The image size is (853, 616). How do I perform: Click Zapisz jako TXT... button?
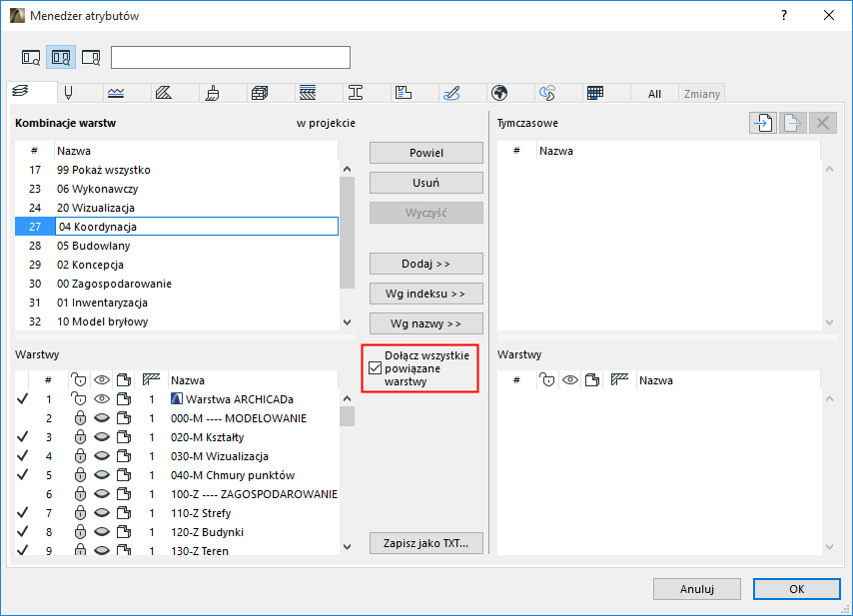coord(426,543)
